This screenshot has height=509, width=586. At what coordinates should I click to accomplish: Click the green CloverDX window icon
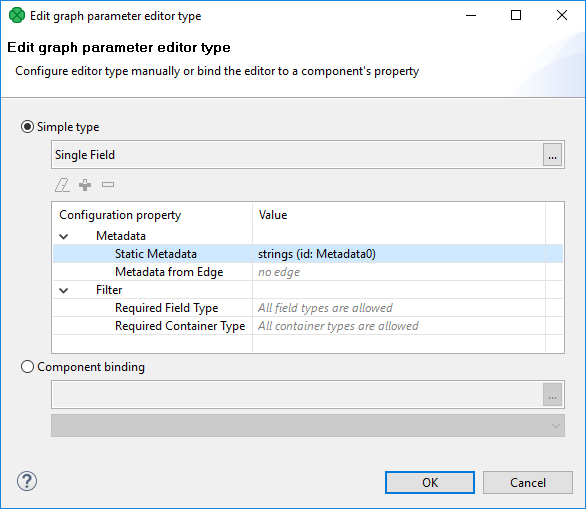click(17, 16)
